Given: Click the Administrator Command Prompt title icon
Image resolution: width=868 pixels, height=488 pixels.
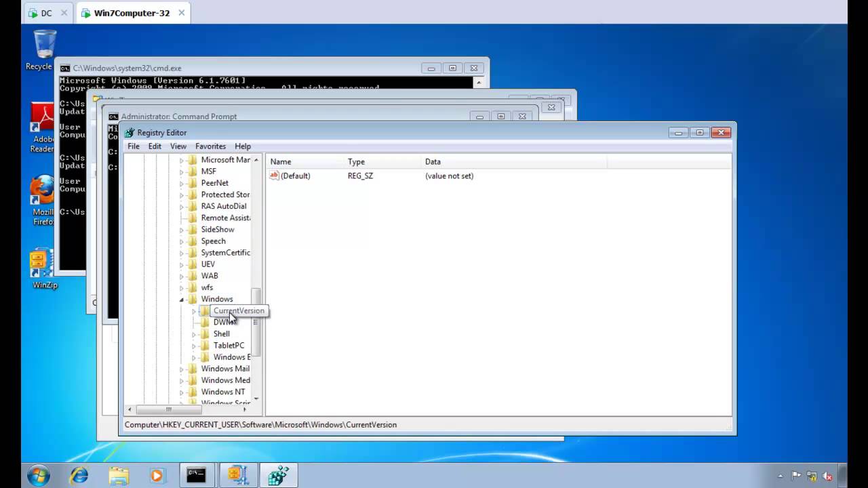Looking at the screenshot, I should [x=113, y=117].
